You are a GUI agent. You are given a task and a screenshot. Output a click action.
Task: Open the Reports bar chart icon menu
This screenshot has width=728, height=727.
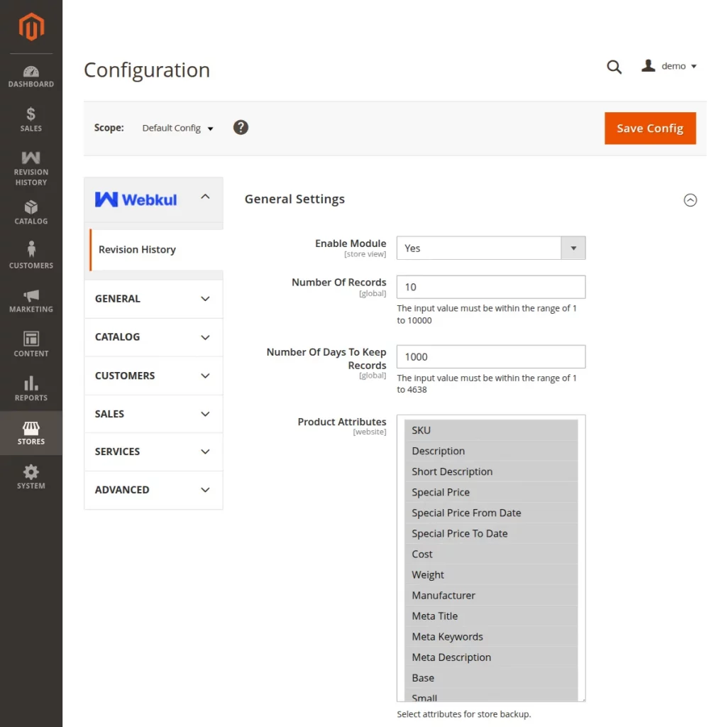(31, 389)
